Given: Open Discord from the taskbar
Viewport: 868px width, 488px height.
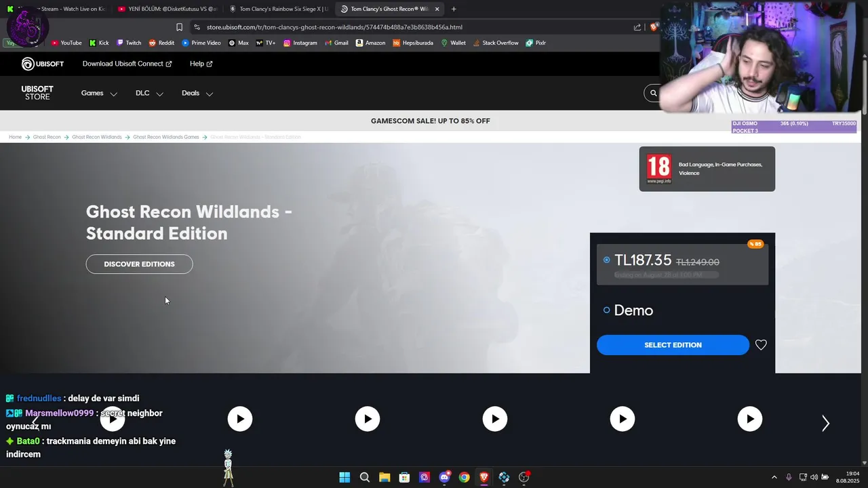Looking at the screenshot, I should tap(444, 477).
